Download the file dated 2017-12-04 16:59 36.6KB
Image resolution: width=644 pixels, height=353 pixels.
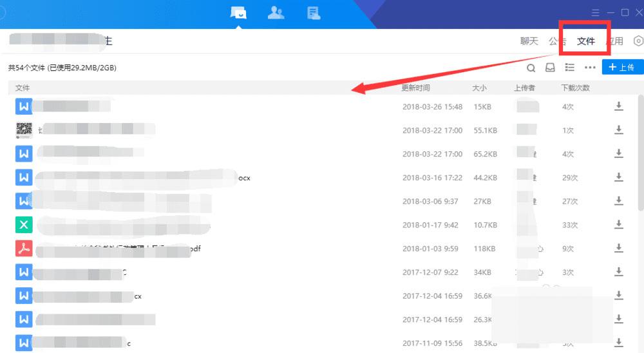tap(618, 296)
